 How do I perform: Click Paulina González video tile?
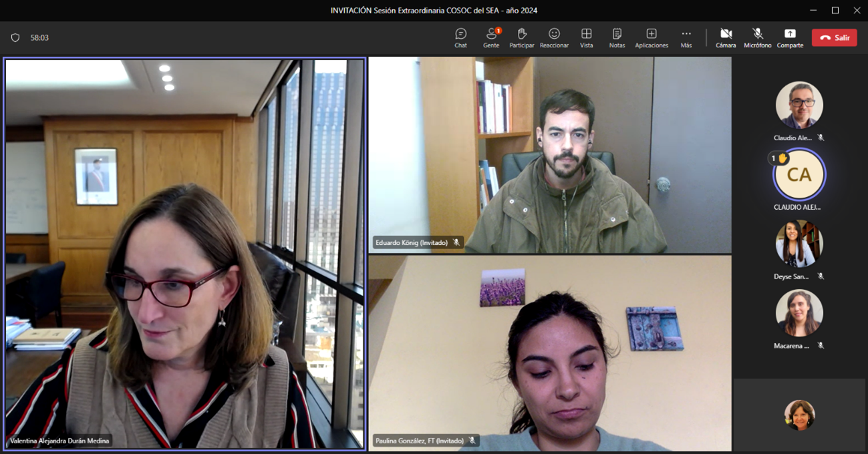tap(549, 353)
